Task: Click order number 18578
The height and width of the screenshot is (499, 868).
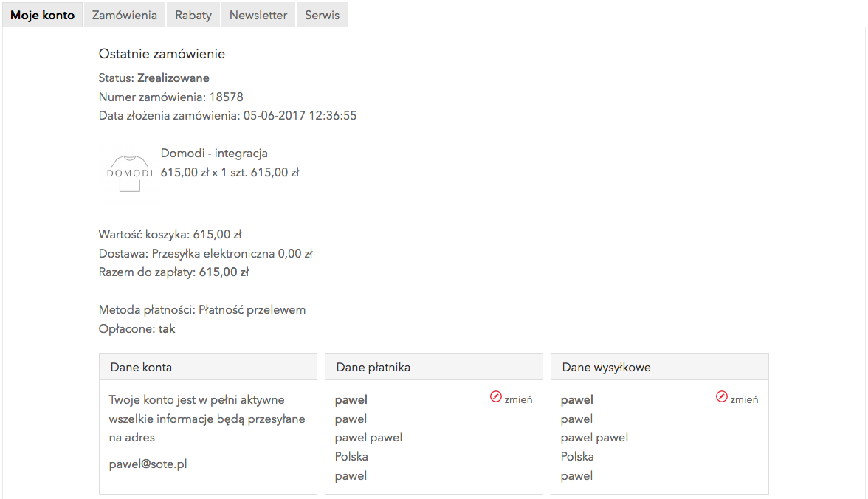Action: (x=226, y=97)
